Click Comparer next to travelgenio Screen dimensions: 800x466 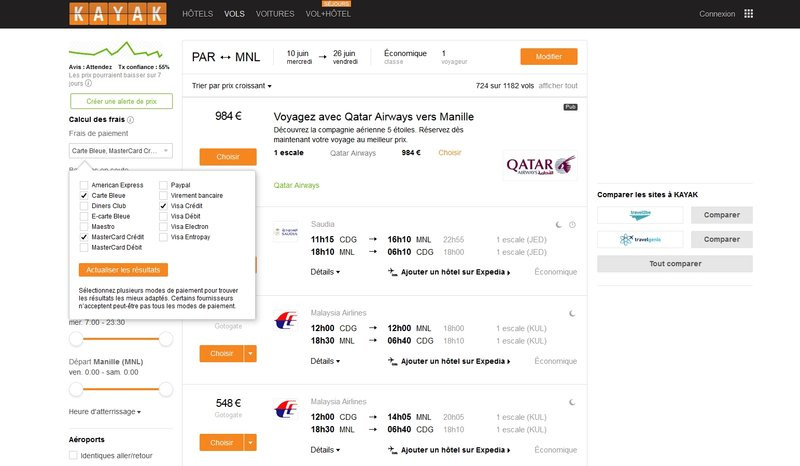(722, 239)
